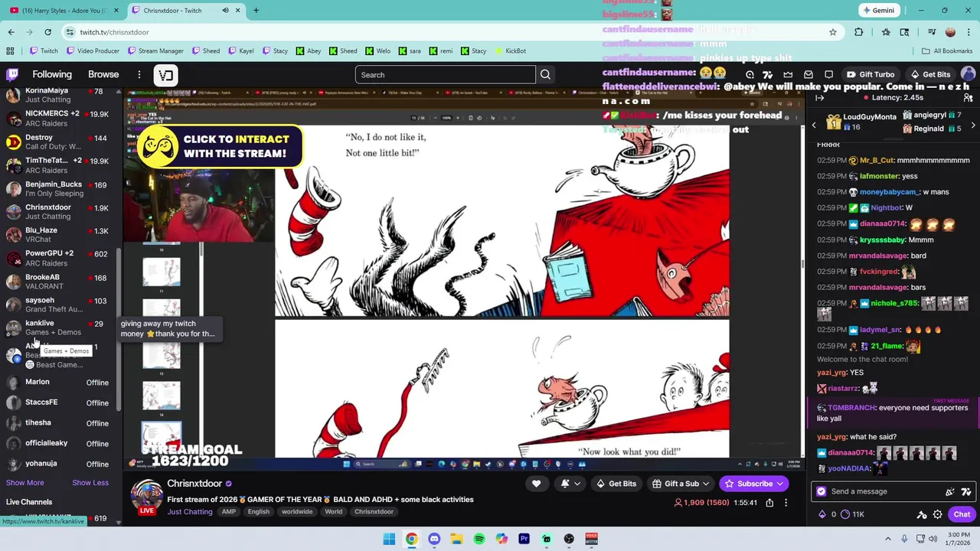Click the AMP stream tag

pos(228,512)
